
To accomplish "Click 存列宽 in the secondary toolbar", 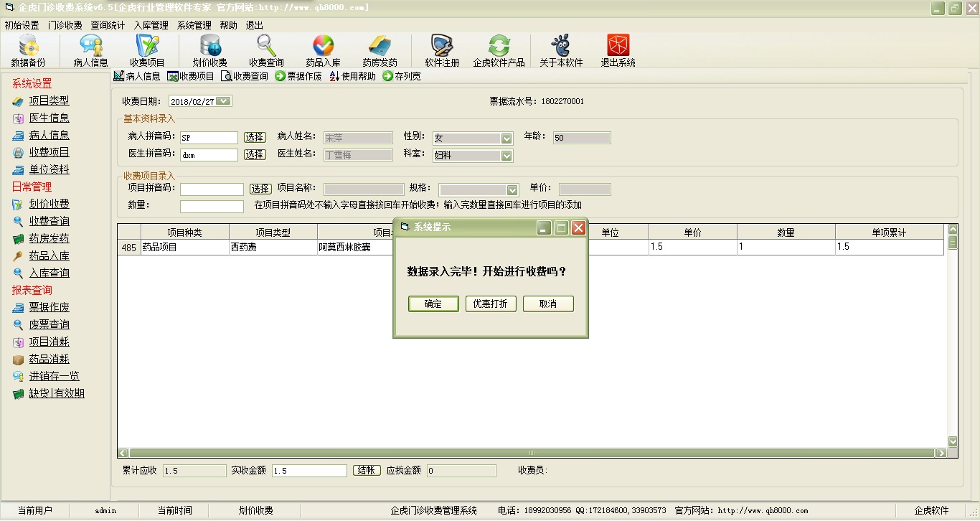I will [x=402, y=76].
